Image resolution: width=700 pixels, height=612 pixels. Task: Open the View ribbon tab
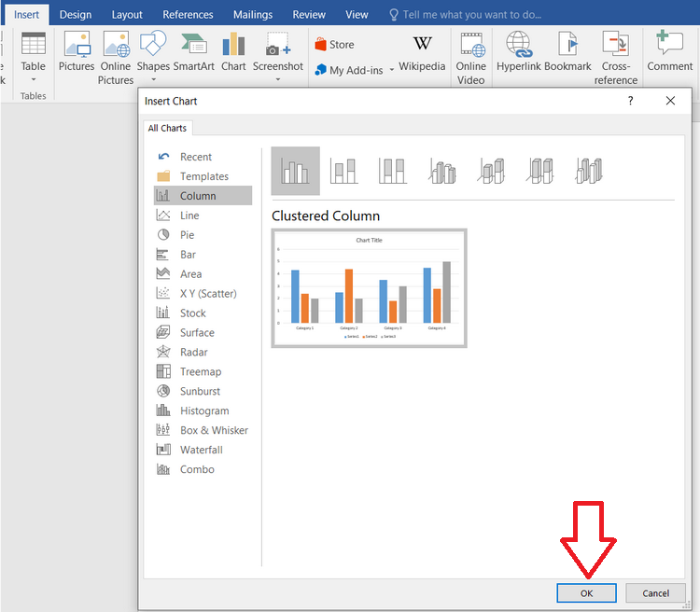tap(357, 14)
